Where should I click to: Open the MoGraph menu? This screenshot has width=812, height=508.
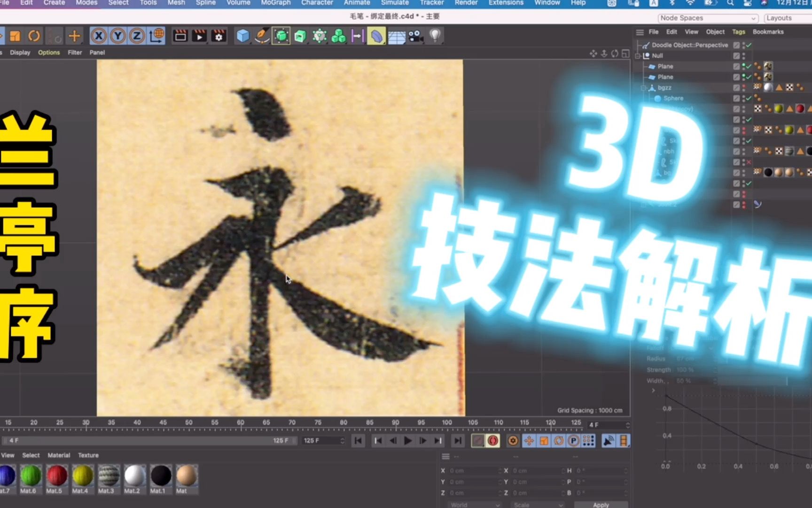point(276,3)
